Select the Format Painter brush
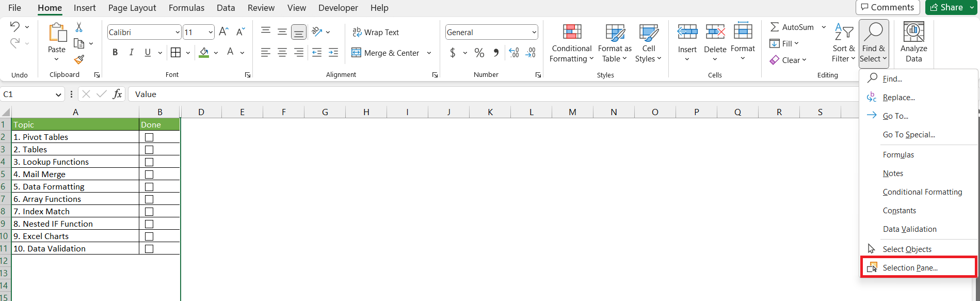Image resolution: width=980 pixels, height=301 pixels. pyautogui.click(x=79, y=60)
